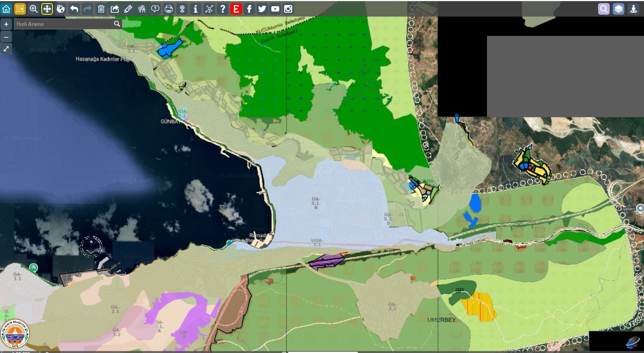644x353 pixels.
Task: Select the pencil draw tool
Action: point(128,9)
